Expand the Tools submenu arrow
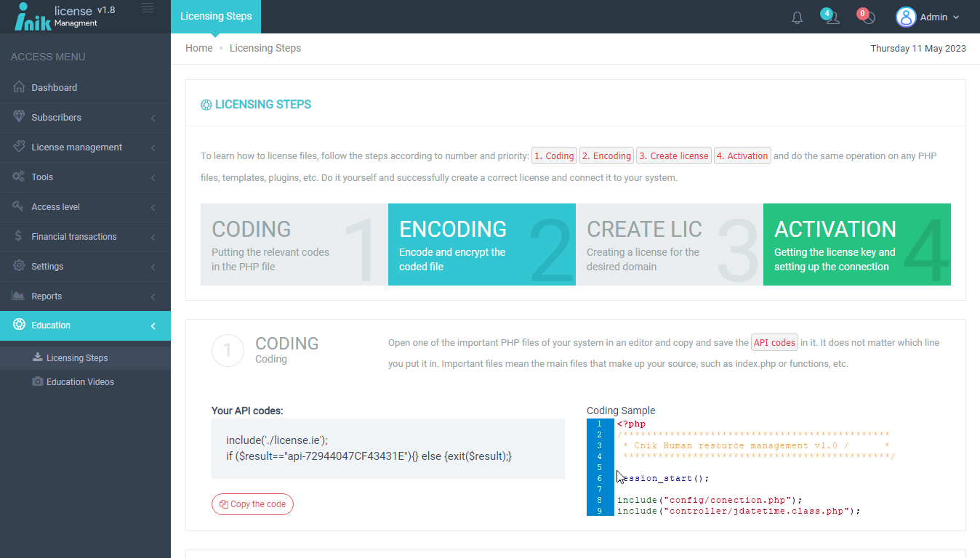The width and height of the screenshot is (980, 558). point(153,177)
